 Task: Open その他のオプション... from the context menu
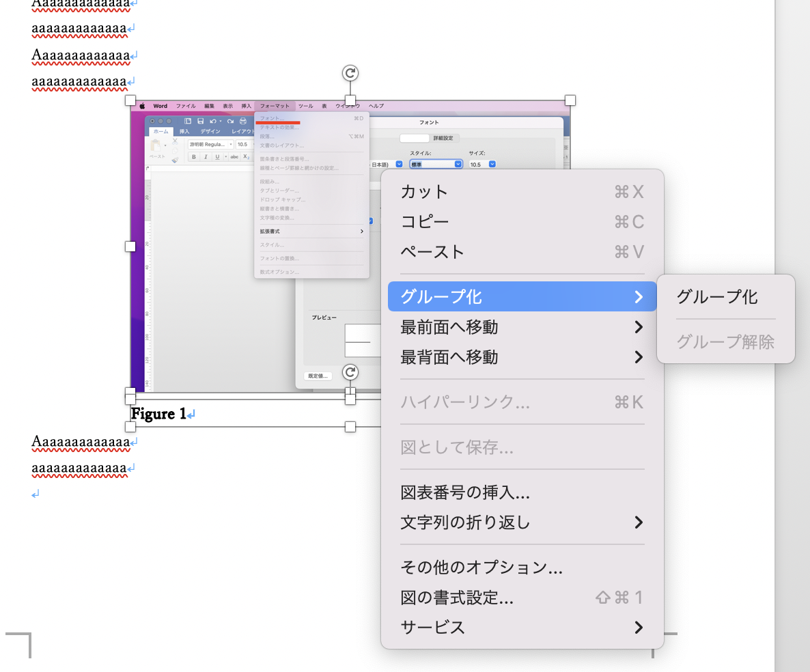[522, 567]
